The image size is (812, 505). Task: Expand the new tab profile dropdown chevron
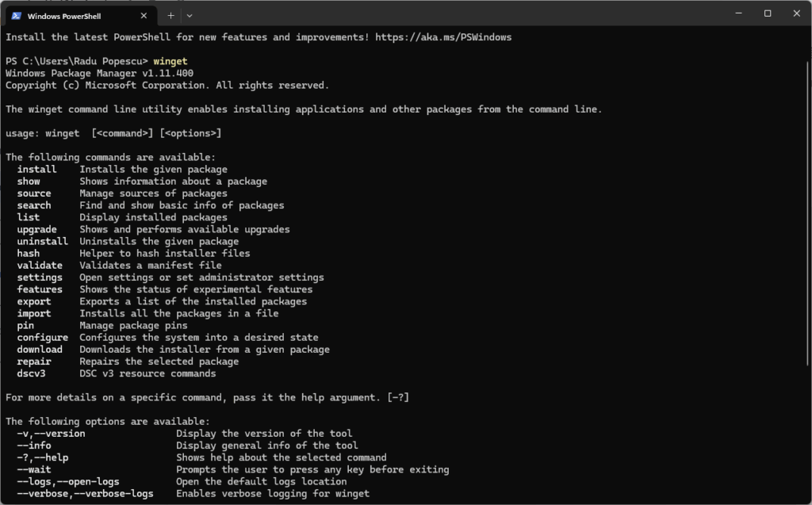click(x=190, y=15)
